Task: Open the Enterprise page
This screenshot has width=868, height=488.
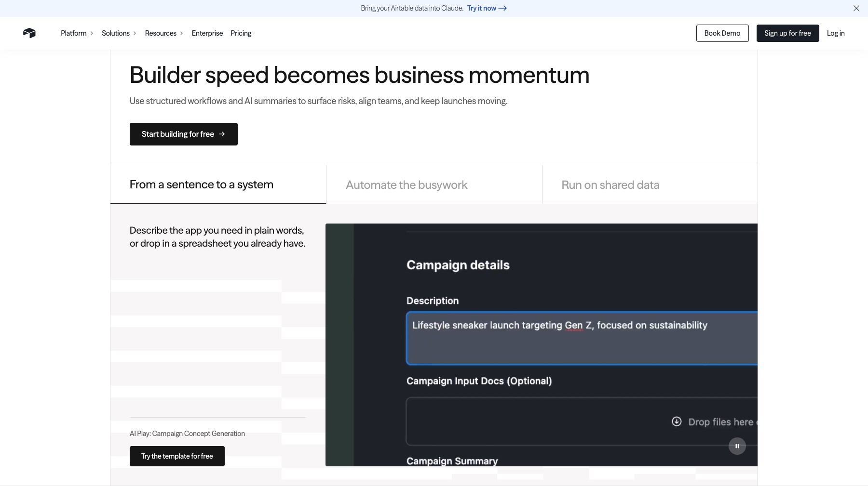Action: [207, 33]
